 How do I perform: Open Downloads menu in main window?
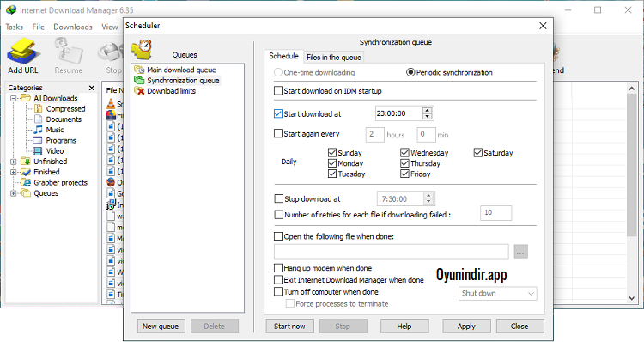[73, 27]
